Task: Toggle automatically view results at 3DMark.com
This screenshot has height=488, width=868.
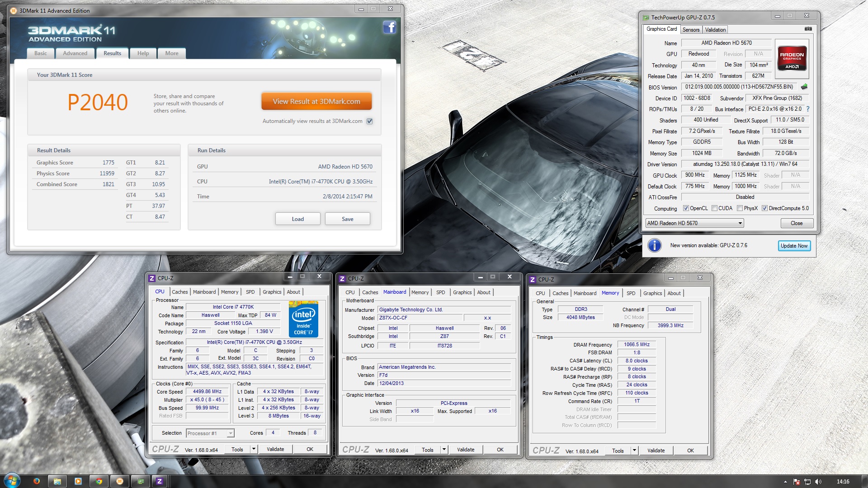Action: (x=369, y=121)
